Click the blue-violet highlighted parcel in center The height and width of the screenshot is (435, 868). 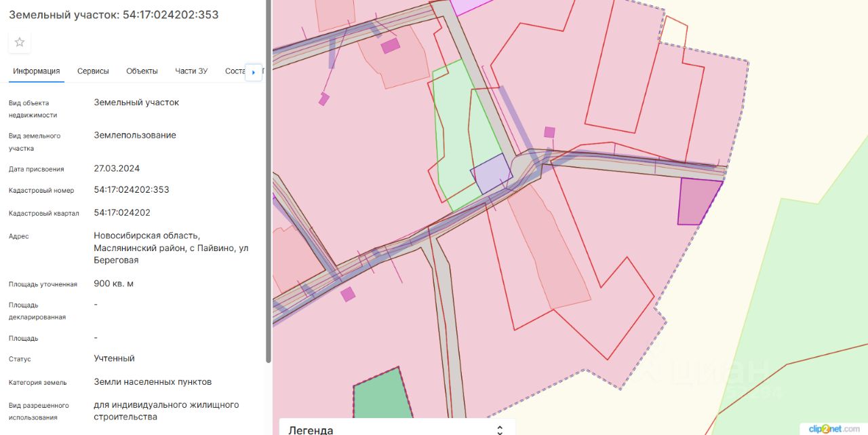click(x=491, y=174)
